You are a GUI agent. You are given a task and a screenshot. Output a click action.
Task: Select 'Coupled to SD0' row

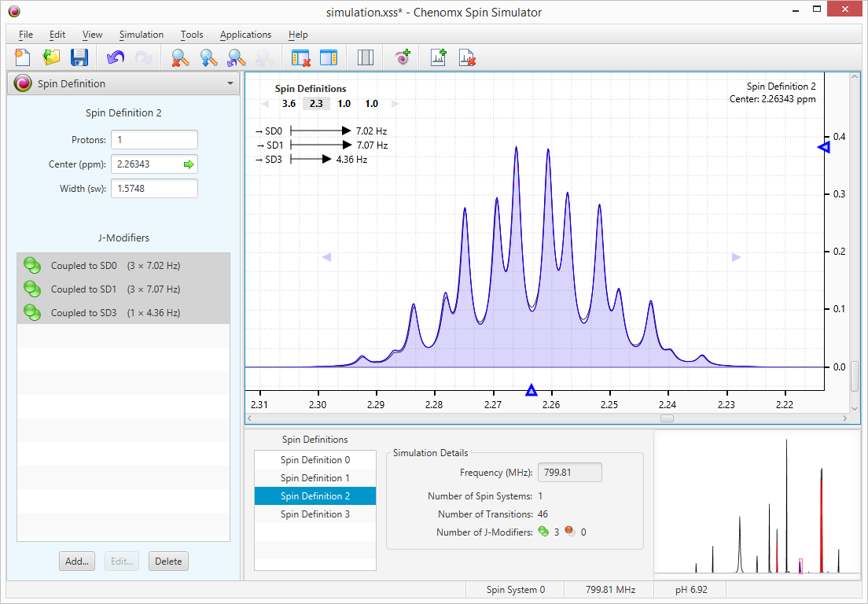coord(123,266)
